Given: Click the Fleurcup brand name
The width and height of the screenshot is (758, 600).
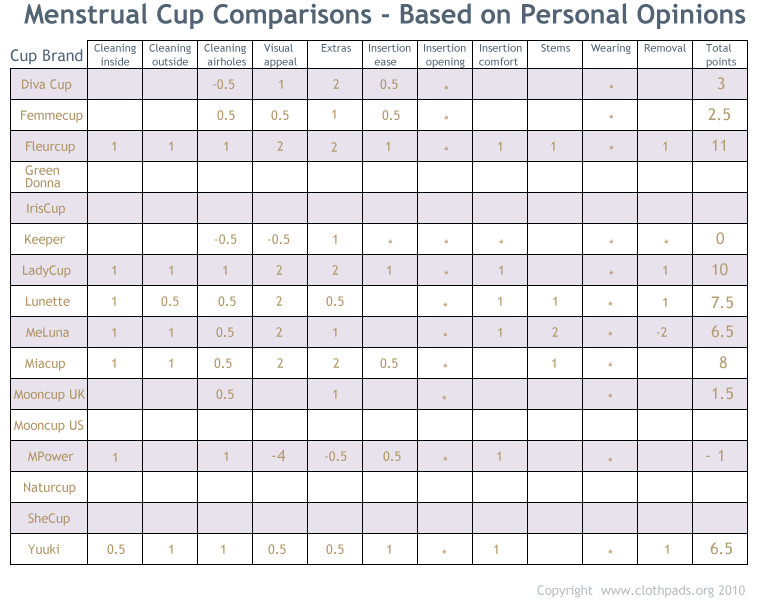Looking at the screenshot, I should click(50, 147).
